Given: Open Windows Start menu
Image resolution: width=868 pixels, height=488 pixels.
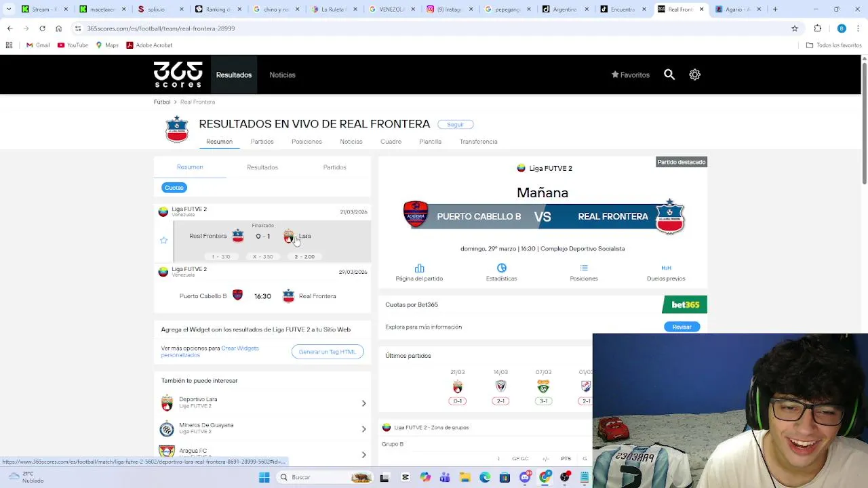Looking at the screenshot, I should [264, 477].
